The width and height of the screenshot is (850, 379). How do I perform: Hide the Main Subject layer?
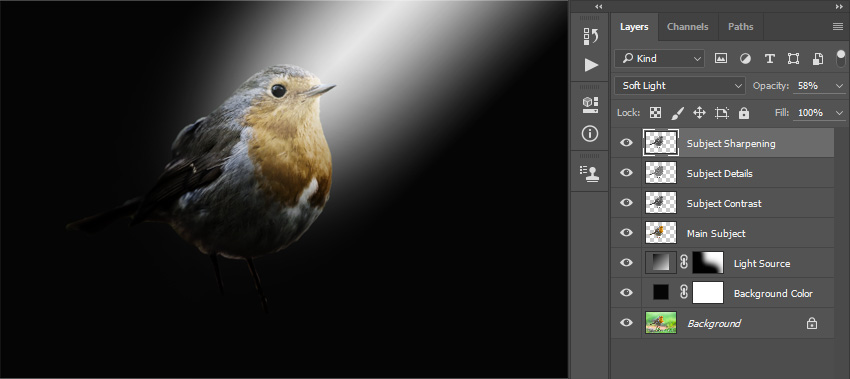pos(626,233)
